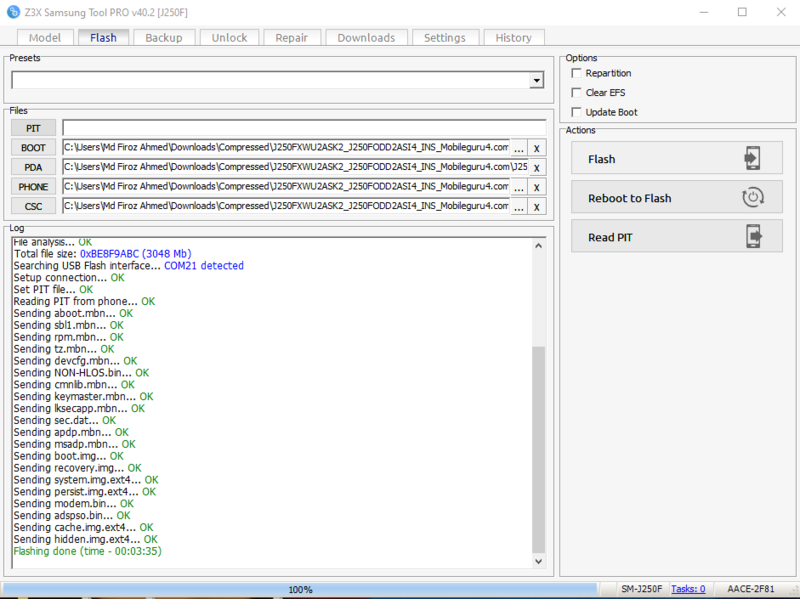The height and width of the screenshot is (599, 800).
Task: Click the PDA file button
Action: [x=33, y=167]
